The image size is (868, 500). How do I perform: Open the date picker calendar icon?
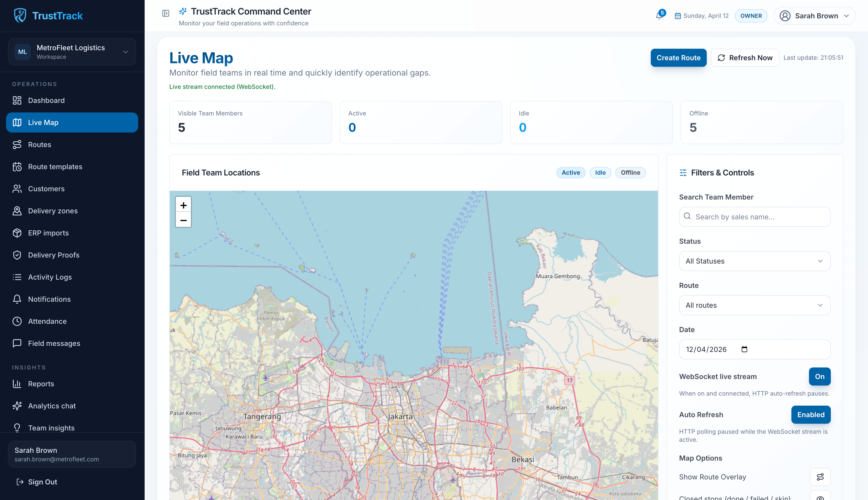(744, 349)
